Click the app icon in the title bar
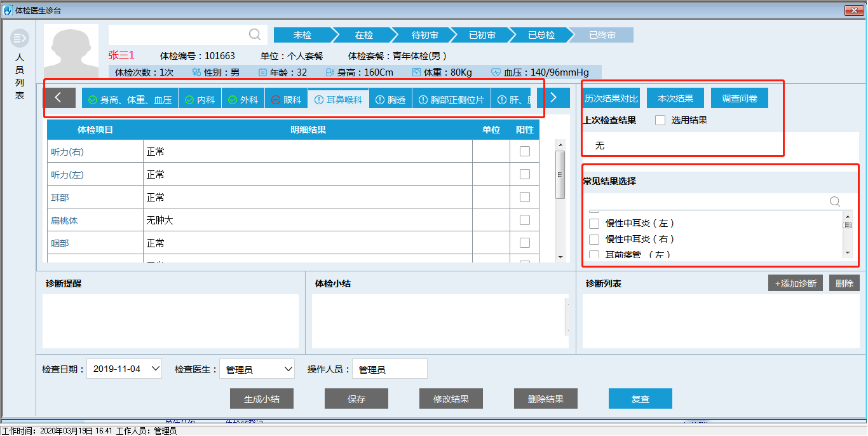Screen dimensions: 868x436 coord(8,10)
